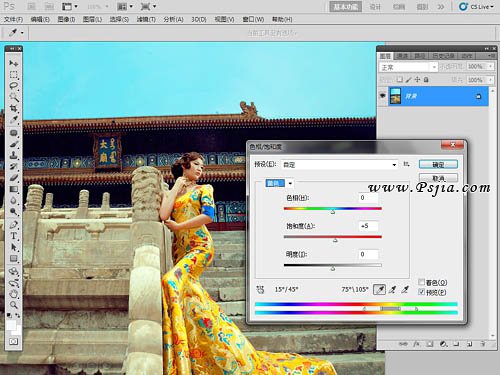500x375 pixels.
Task: Select the Type tool
Action: (13, 236)
